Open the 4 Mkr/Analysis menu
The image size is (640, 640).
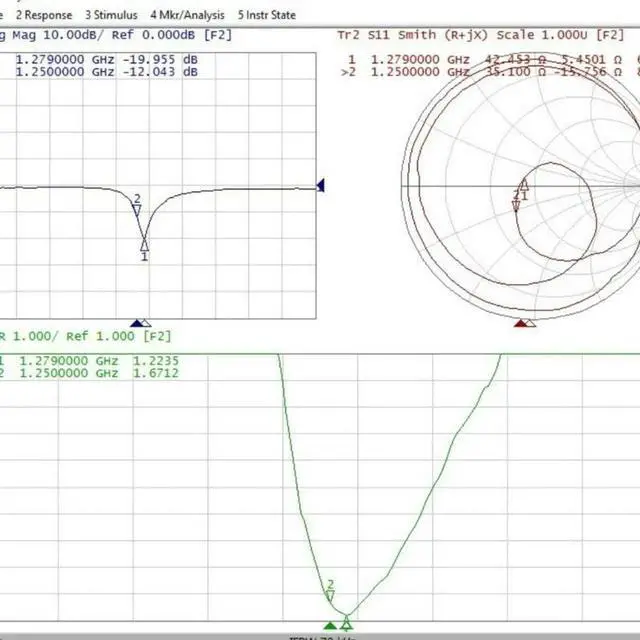click(187, 15)
